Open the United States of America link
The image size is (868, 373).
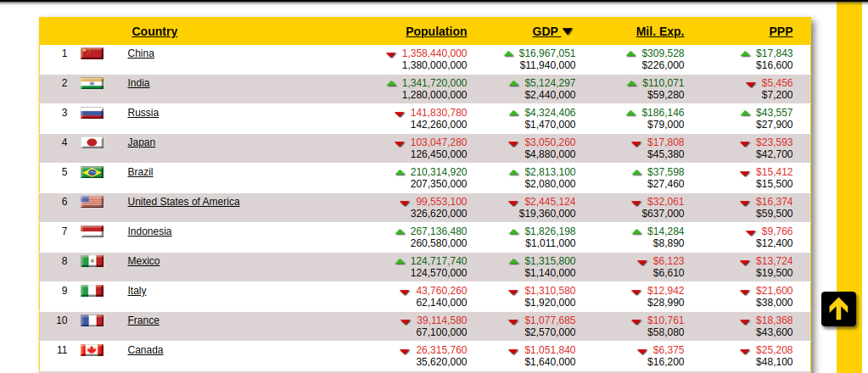tap(183, 202)
